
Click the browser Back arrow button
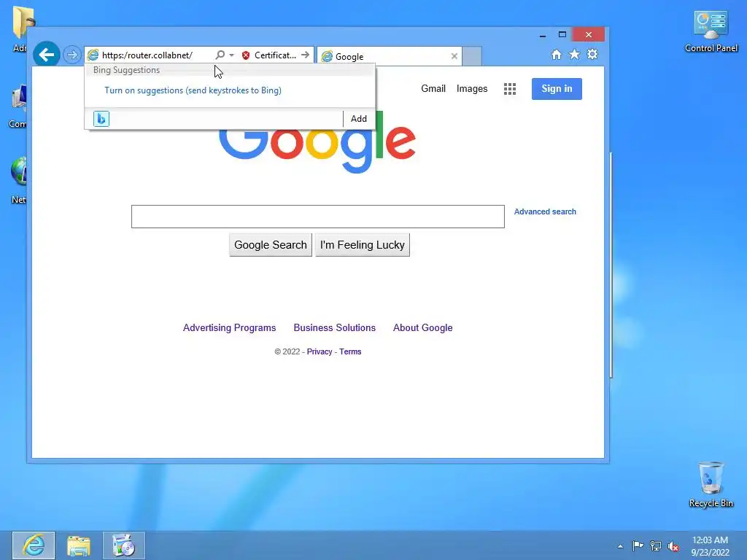(x=46, y=55)
